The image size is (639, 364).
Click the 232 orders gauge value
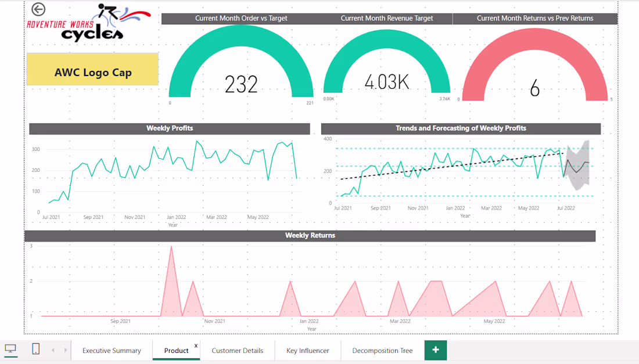(241, 84)
